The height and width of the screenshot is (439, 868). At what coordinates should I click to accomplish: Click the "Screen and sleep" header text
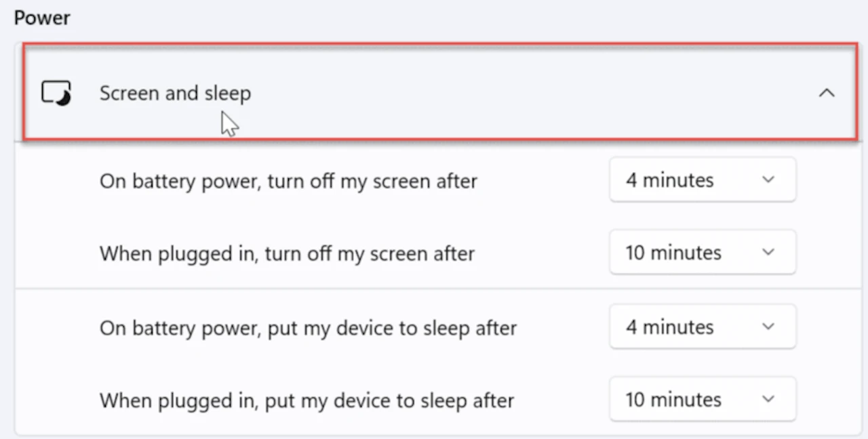pos(175,93)
